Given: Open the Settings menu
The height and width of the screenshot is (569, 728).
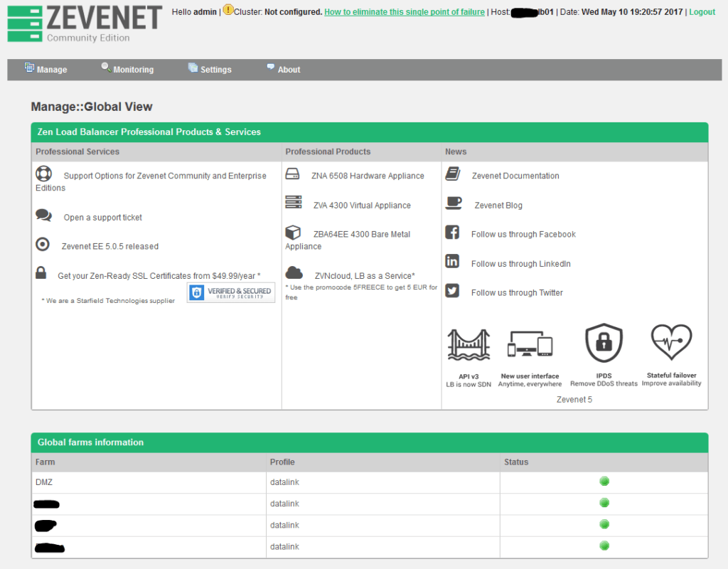Looking at the screenshot, I should 210,69.
